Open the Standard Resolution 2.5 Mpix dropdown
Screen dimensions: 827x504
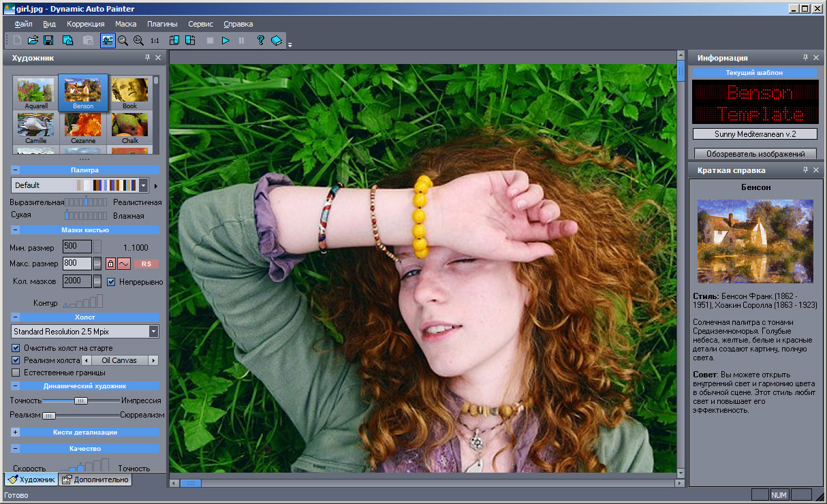(x=153, y=332)
